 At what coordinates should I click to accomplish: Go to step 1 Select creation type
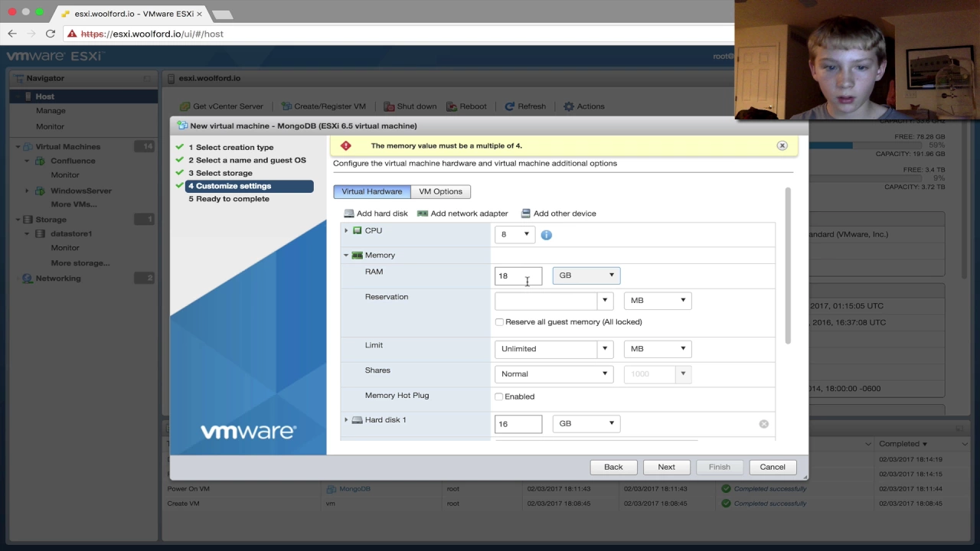point(231,147)
